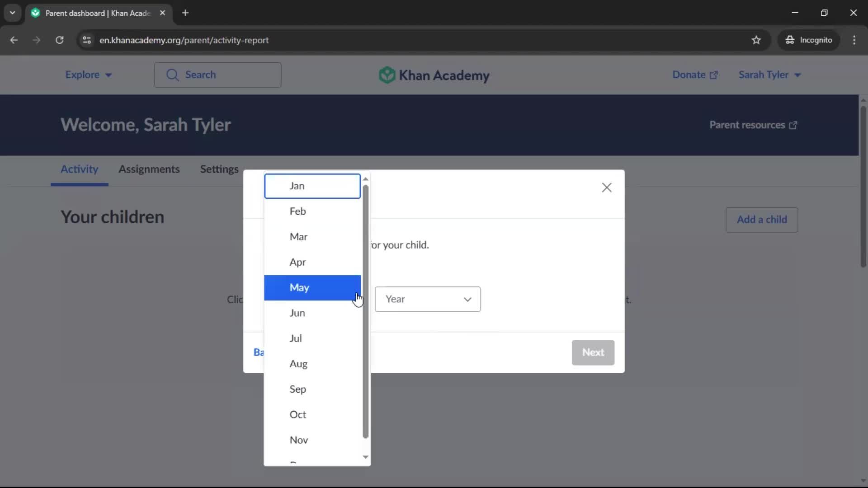Click the month list scrollbar thumb
The height and width of the screenshot is (488, 868).
366,312
